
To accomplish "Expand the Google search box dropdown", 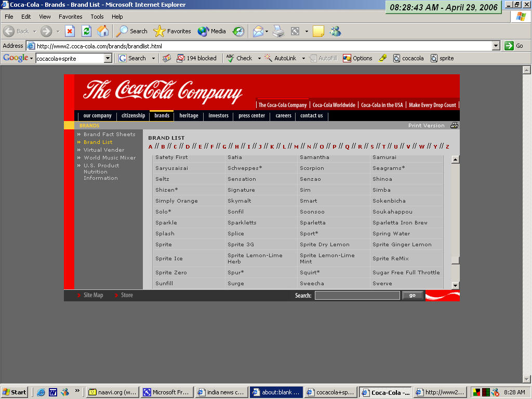I will (108, 58).
